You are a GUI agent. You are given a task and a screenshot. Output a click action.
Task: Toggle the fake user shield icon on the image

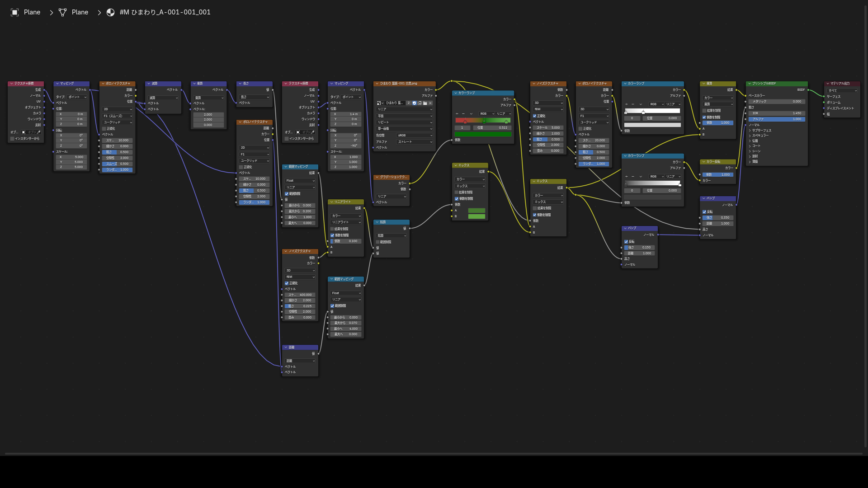coord(414,103)
